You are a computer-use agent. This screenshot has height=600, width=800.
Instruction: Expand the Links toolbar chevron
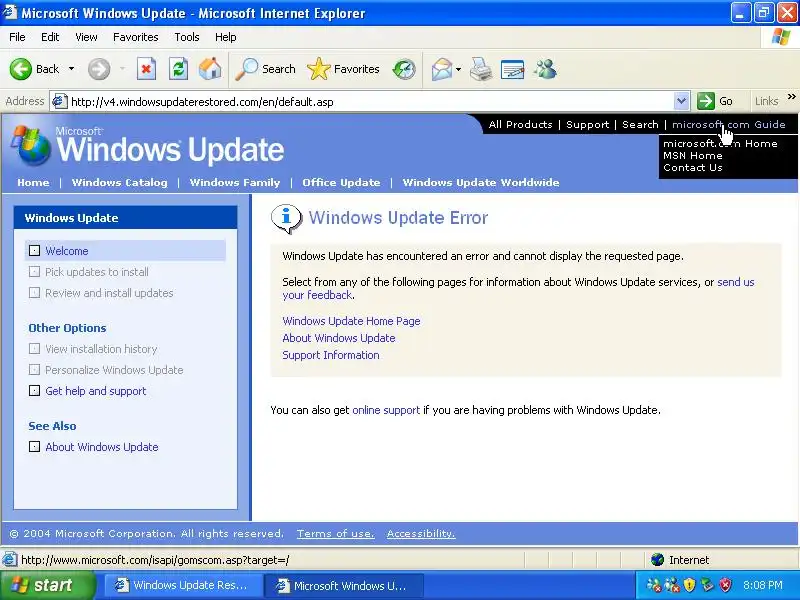[791, 97]
